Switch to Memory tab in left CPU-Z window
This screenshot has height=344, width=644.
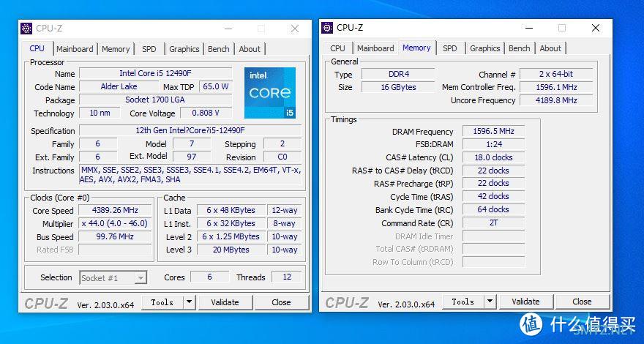pyautogui.click(x=116, y=49)
